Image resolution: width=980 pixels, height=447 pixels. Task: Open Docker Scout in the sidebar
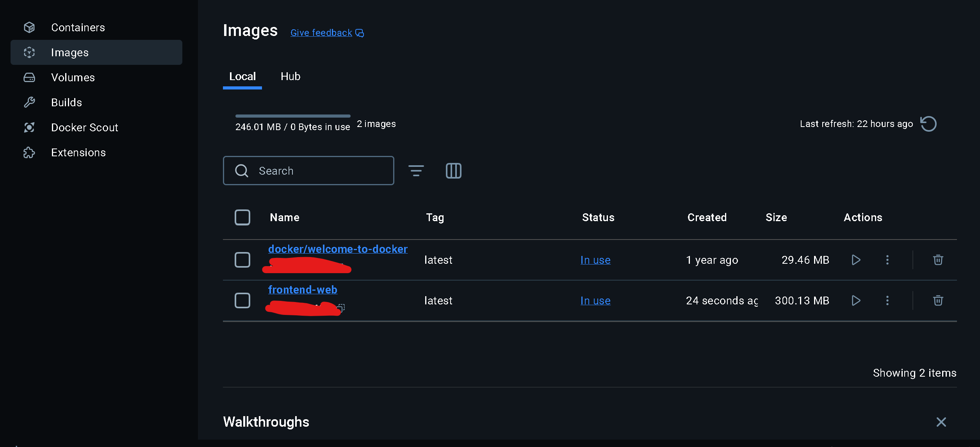96,127
